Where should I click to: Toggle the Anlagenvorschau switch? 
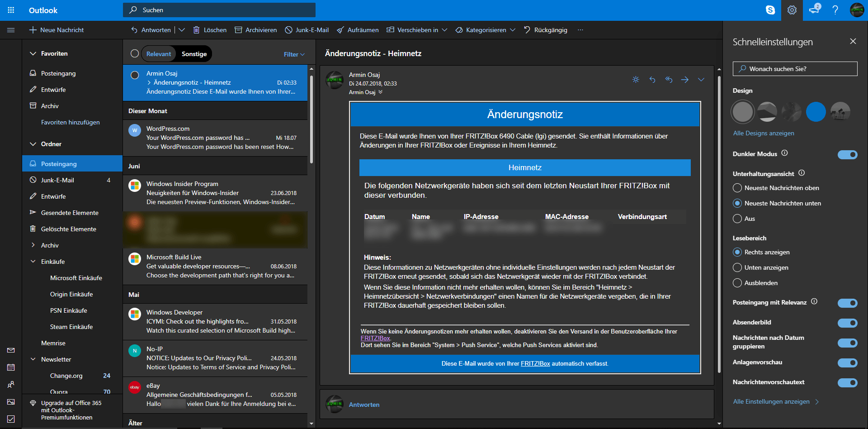click(847, 363)
